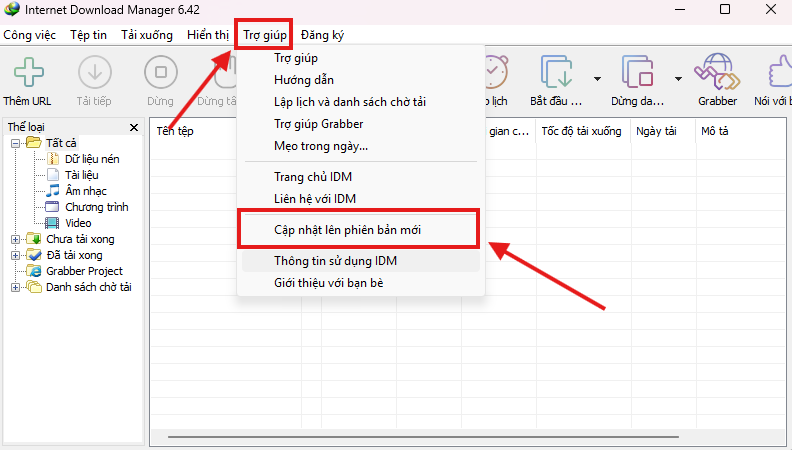Click the IDM logo in title bar
792x450 pixels.
click(x=12, y=9)
